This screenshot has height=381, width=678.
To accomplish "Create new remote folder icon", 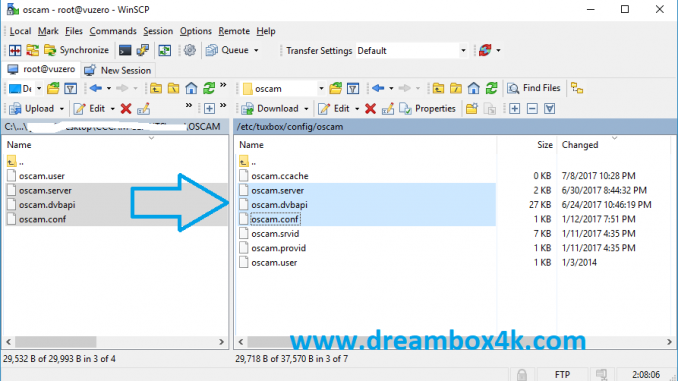I will click(x=472, y=109).
